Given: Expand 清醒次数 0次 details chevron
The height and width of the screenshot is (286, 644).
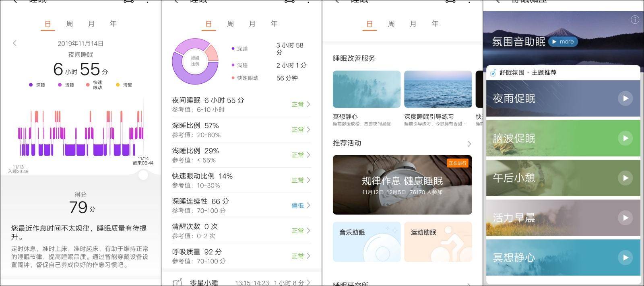Looking at the screenshot, I should click(x=308, y=230).
